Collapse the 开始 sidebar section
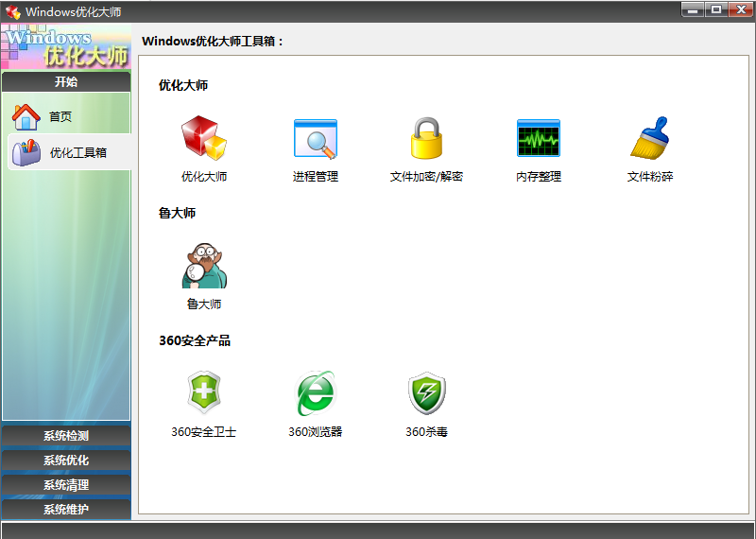 point(66,82)
